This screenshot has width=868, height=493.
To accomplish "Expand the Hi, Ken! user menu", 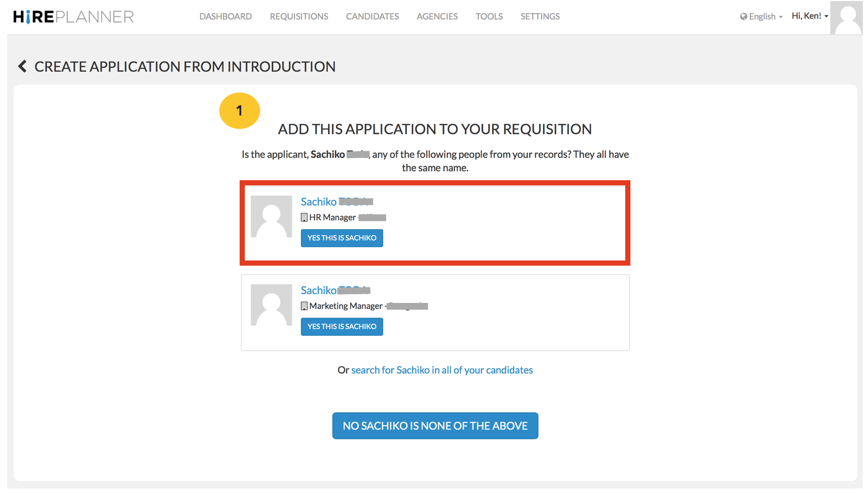I will tap(810, 16).
